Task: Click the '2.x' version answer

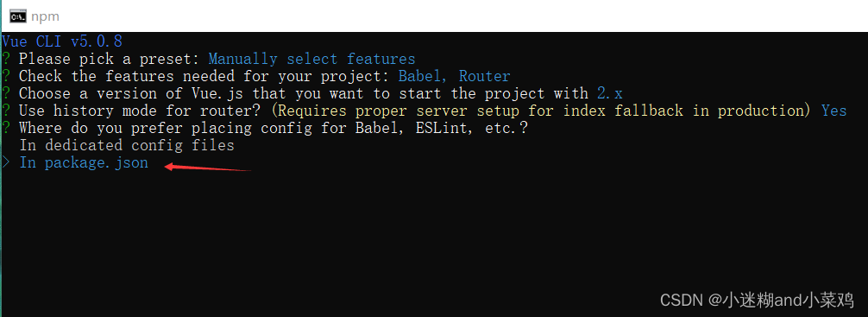Action: (x=609, y=93)
